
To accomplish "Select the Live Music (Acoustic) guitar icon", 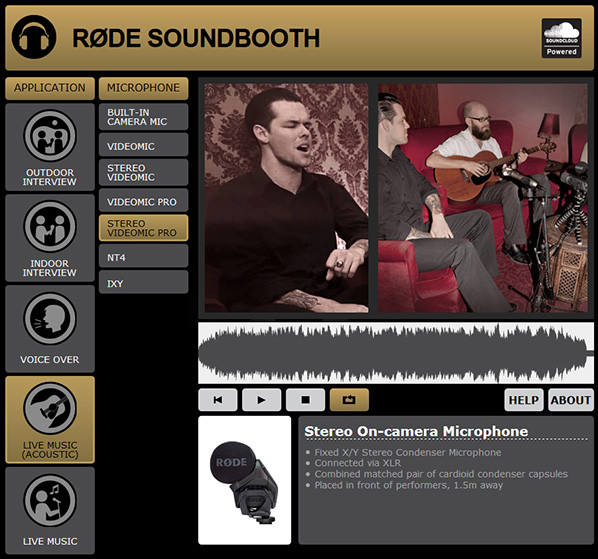I will pyautogui.click(x=50, y=408).
